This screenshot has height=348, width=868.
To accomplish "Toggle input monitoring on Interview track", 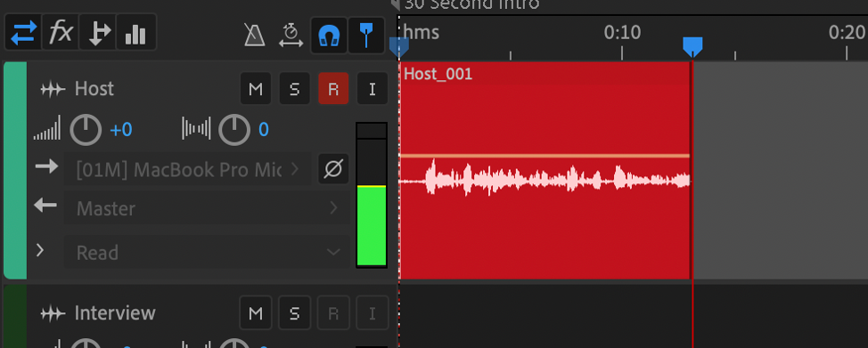I will [372, 313].
